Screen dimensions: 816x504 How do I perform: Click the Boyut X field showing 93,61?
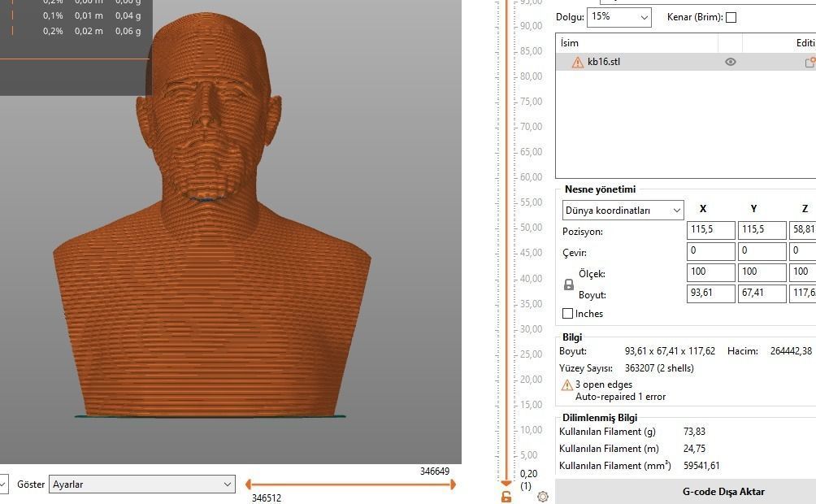pyautogui.click(x=711, y=293)
